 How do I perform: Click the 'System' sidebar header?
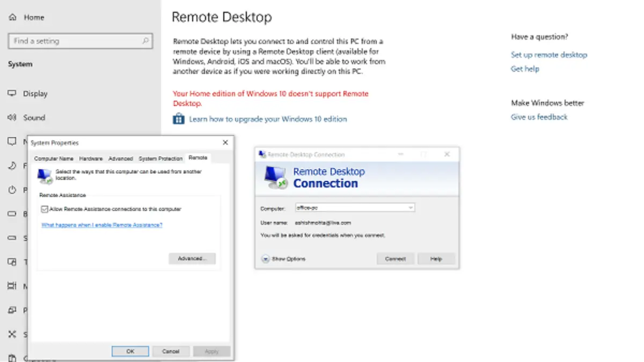tap(20, 64)
